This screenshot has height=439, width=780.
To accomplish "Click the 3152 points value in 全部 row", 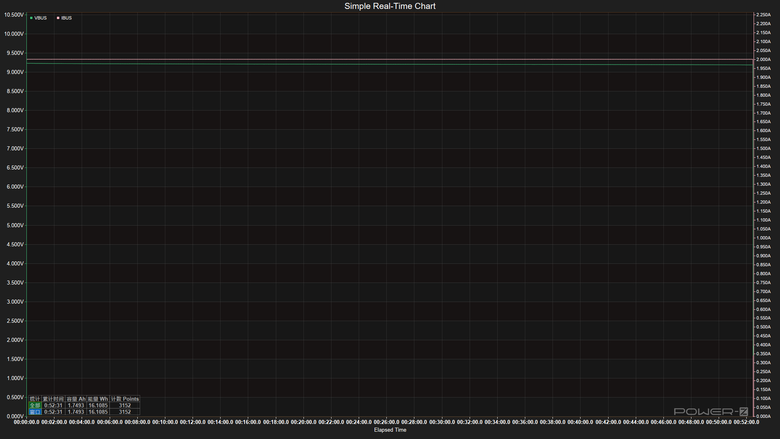I will tap(125, 405).
